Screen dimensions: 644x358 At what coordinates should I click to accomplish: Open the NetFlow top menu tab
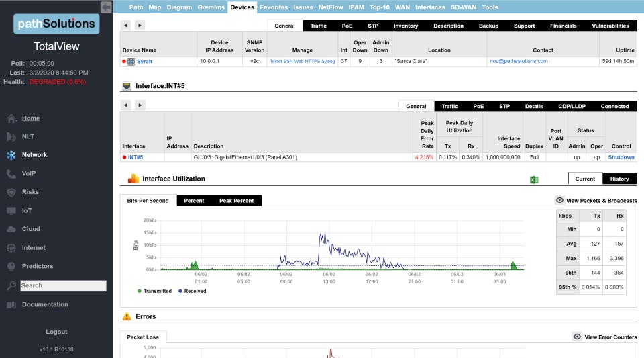click(x=331, y=7)
